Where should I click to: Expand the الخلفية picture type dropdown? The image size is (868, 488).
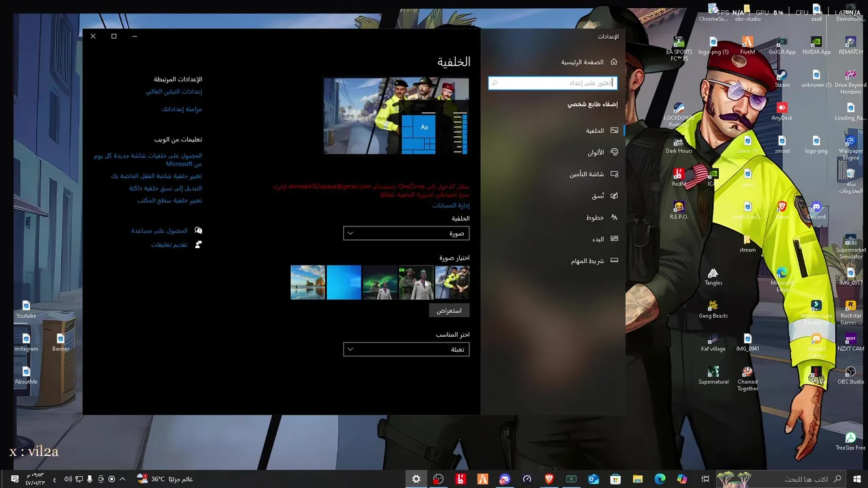(406, 233)
